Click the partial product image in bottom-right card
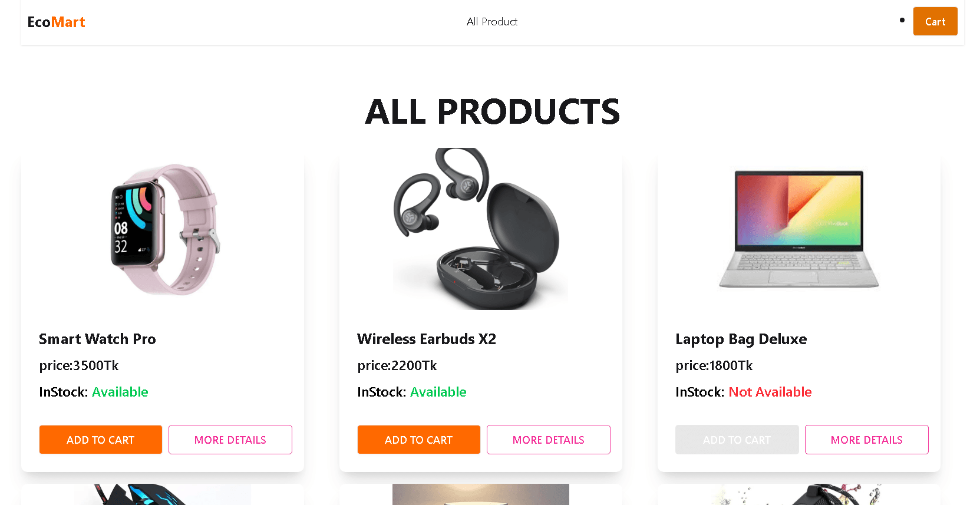Screen dimensions: 980x505 [x=798, y=495]
